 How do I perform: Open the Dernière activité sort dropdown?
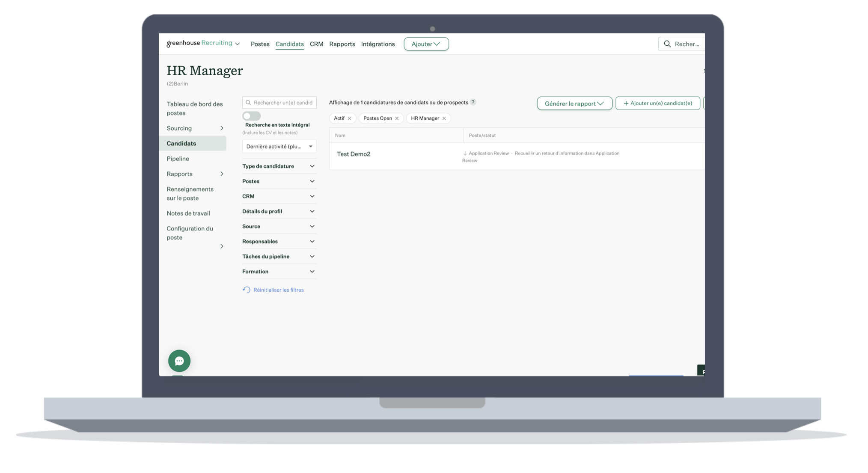coord(279,147)
